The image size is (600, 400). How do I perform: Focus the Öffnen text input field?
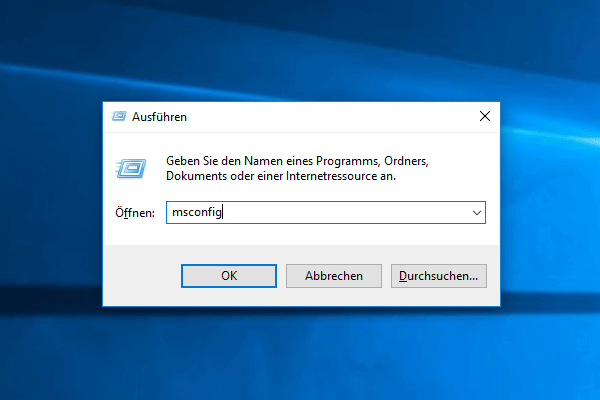click(x=326, y=212)
